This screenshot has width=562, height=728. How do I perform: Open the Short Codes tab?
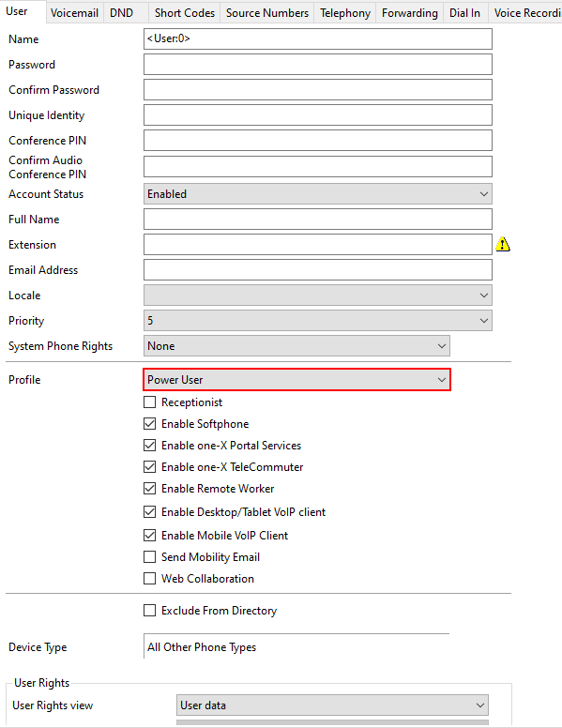pyautogui.click(x=185, y=13)
